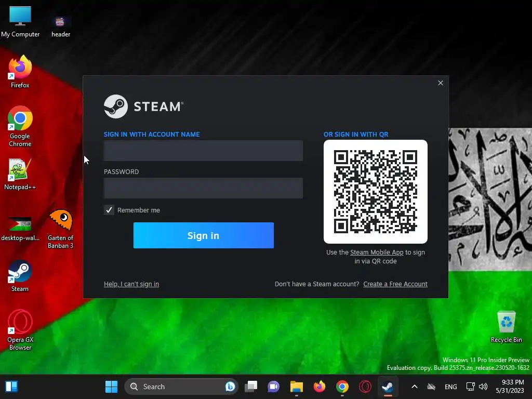Click the Steam taskbar icon
The height and width of the screenshot is (399, 532).
tap(388, 387)
